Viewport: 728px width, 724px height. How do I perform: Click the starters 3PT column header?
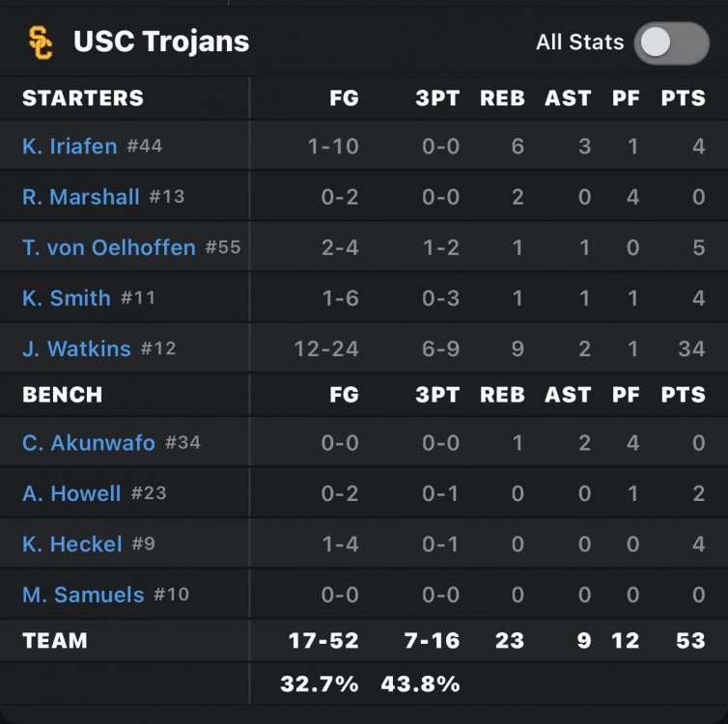[x=437, y=97]
